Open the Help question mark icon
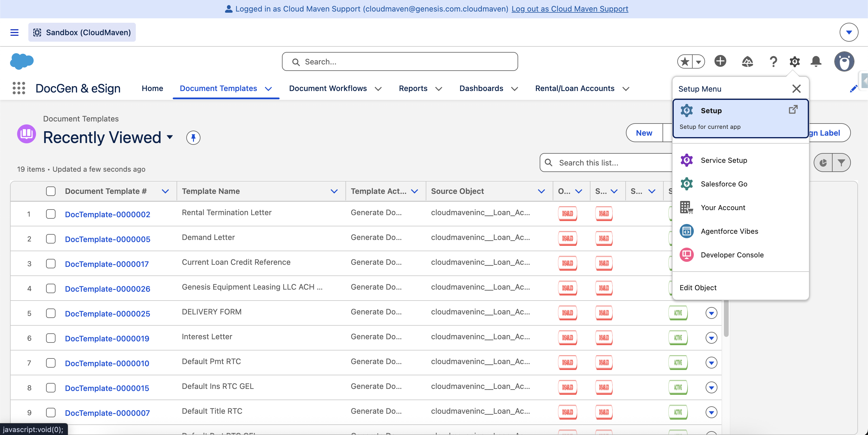Screen dimensions: 868x435 [773, 61]
